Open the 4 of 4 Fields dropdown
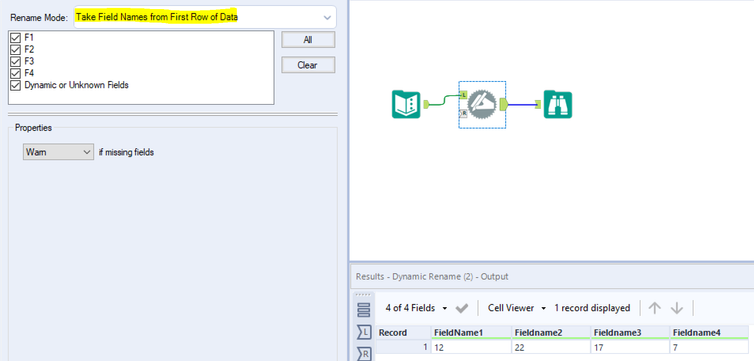The height and width of the screenshot is (361, 754). pos(416,308)
